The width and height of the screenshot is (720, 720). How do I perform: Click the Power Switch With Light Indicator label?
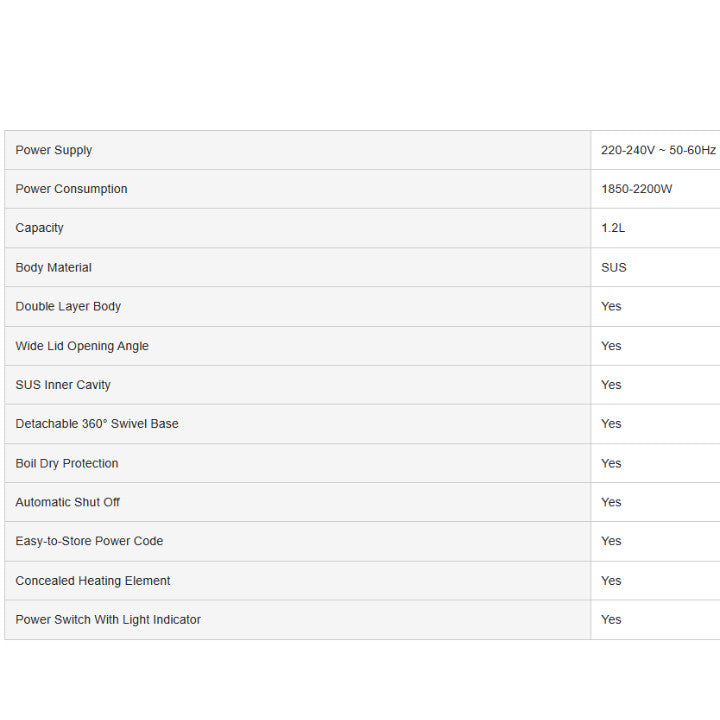click(108, 620)
